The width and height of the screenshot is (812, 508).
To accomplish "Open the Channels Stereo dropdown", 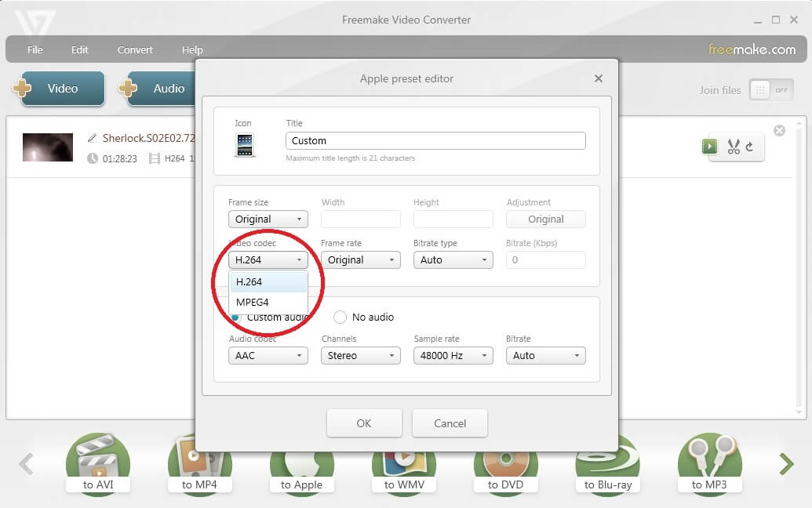I will [360, 355].
